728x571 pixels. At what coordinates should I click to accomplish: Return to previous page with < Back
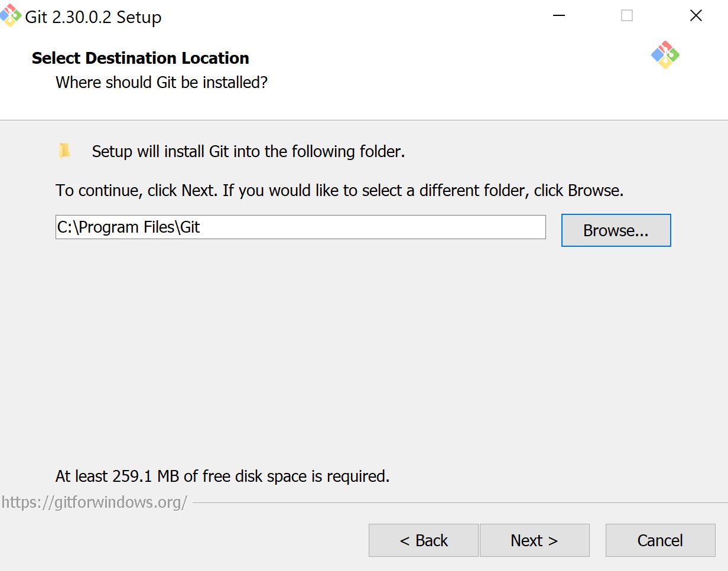pyautogui.click(x=424, y=540)
